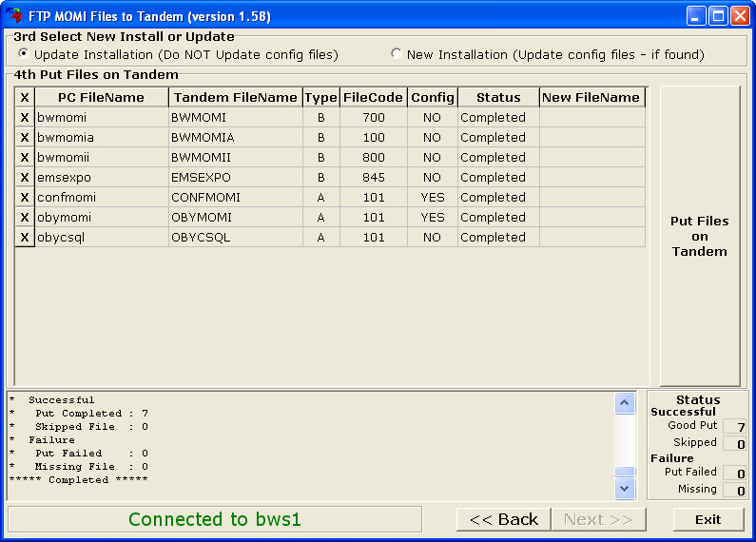Image resolution: width=756 pixels, height=542 pixels.
Task: Click the Tandem FileName column header
Action: pyautogui.click(x=235, y=98)
